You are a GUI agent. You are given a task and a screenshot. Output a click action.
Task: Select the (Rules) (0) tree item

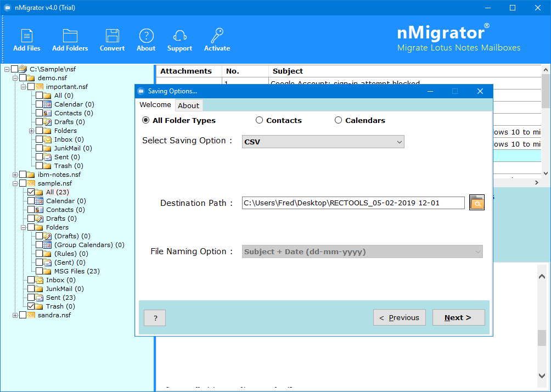point(71,254)
